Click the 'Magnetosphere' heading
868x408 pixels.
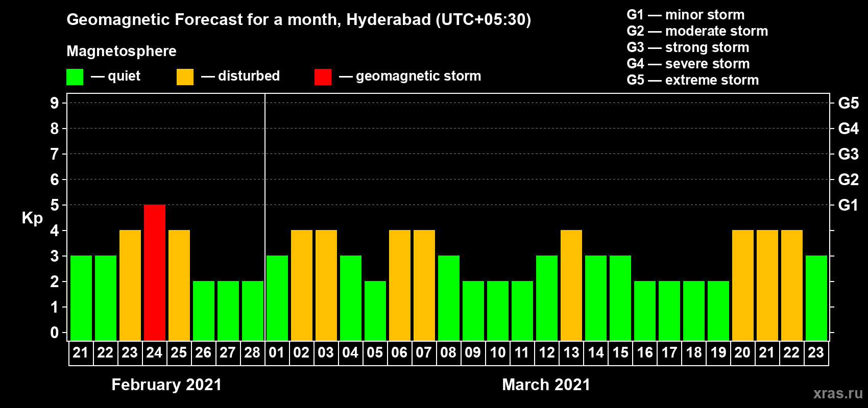122,52
